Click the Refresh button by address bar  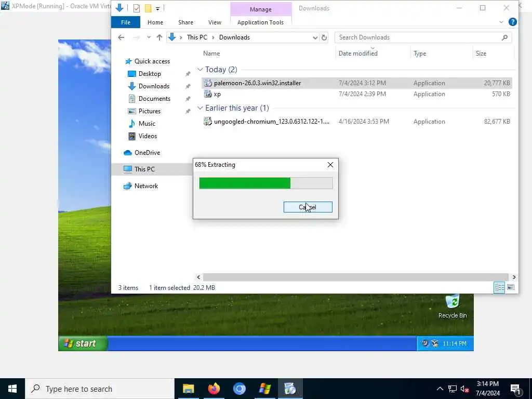pyautogui.click(x=324, y=37)
